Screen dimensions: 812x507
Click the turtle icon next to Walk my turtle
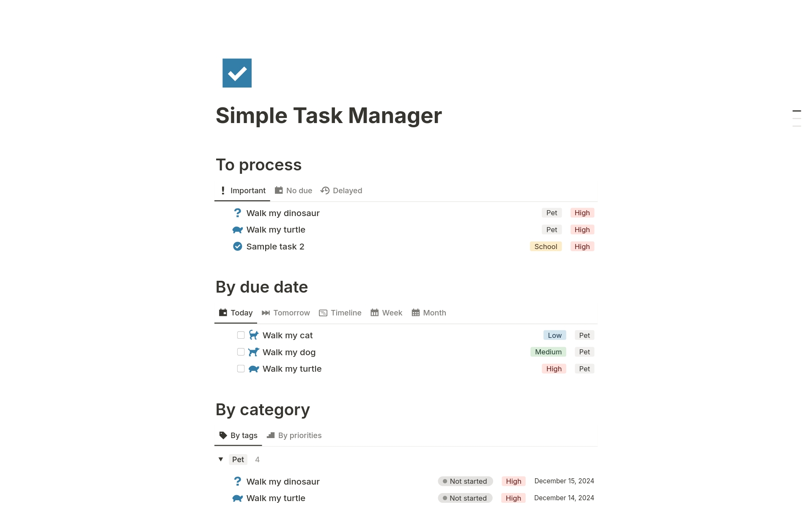(238, 230)
